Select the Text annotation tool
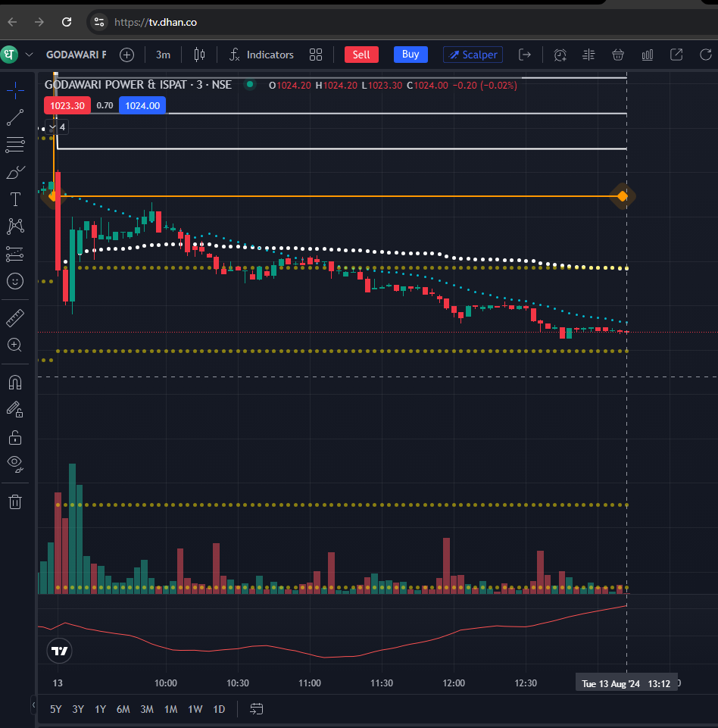Viewport: 718px width, 728px height. [x=15, y=199]
